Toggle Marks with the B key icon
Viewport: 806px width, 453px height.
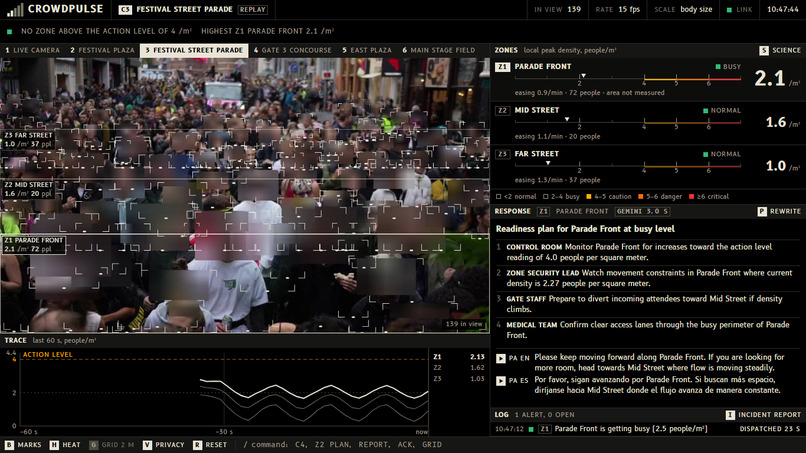tap(9, 445)
